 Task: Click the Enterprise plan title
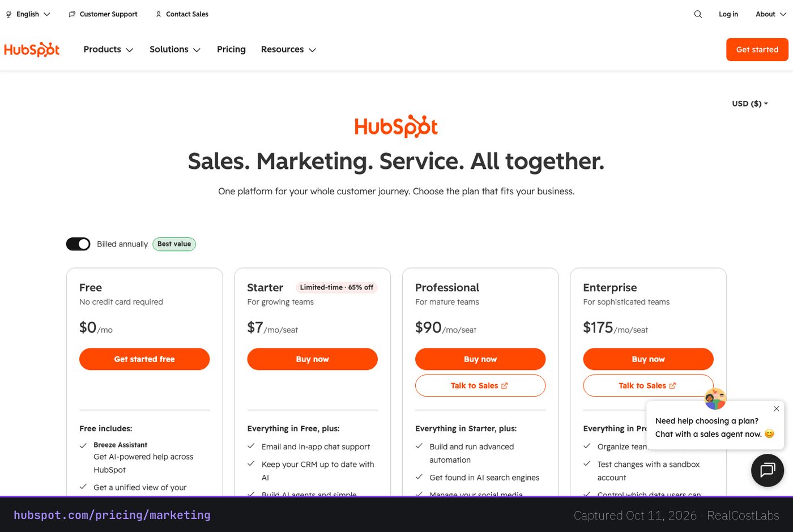610,288
